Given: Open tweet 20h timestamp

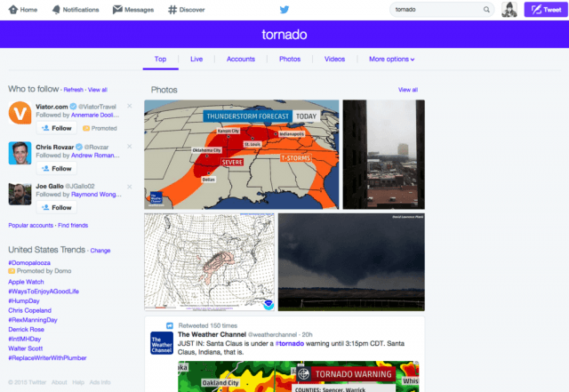Looking at the screenshot, I should (307, 334).
